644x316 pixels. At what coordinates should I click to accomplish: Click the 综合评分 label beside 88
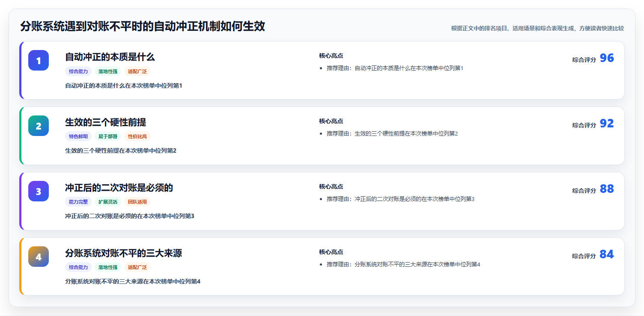coord(584,191)
